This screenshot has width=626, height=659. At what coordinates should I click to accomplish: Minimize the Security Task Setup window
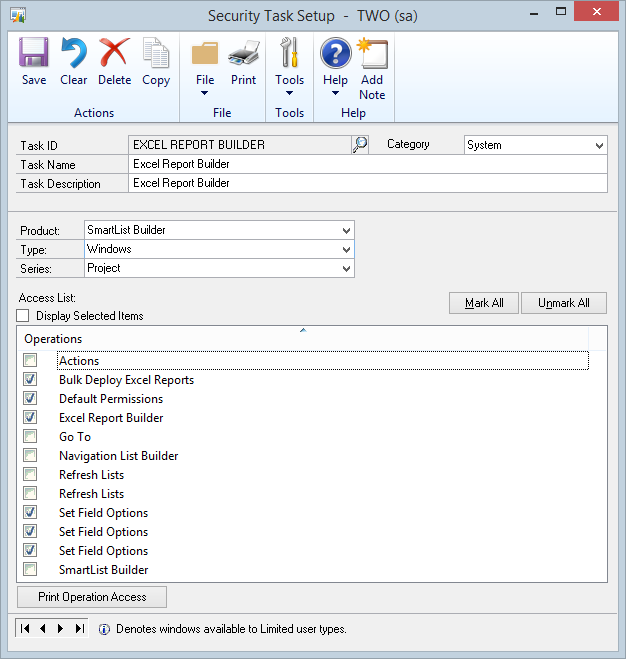coord(534,13)
